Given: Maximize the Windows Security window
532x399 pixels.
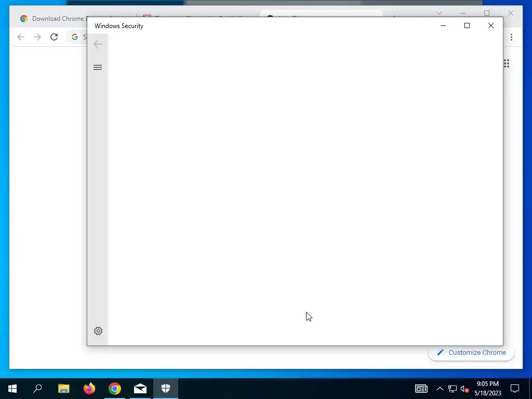Looking at the screenshot, I should (x=467, y=26).
